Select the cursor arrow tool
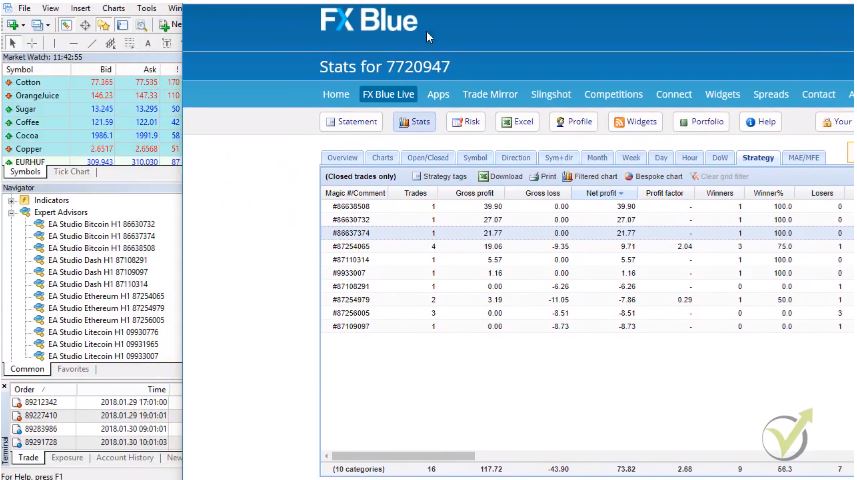857x480 pixels. [13, 43]
